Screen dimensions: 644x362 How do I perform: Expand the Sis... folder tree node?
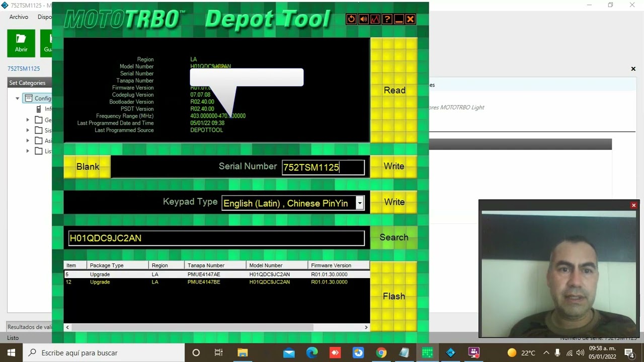(28, 130)
